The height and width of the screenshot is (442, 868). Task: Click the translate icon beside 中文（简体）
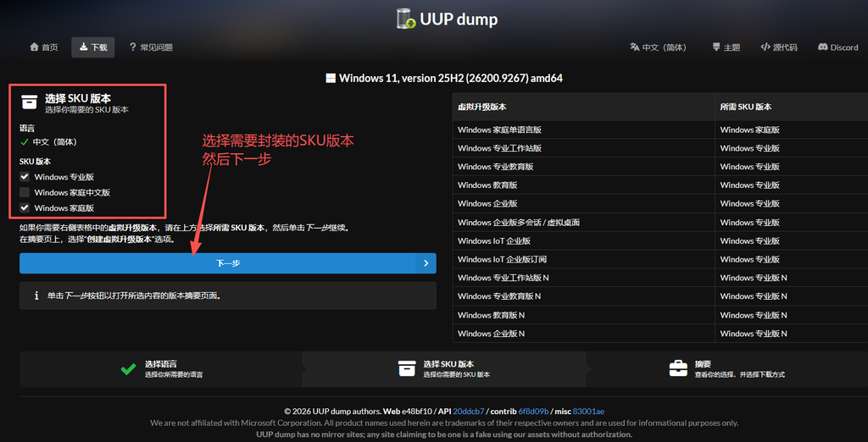point(634,47)
